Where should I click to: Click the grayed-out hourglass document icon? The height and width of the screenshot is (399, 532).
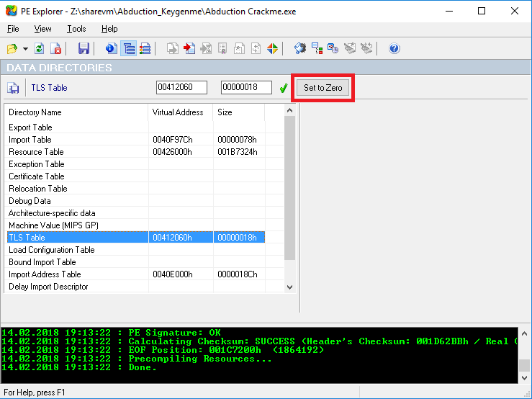tap(206, 48)
